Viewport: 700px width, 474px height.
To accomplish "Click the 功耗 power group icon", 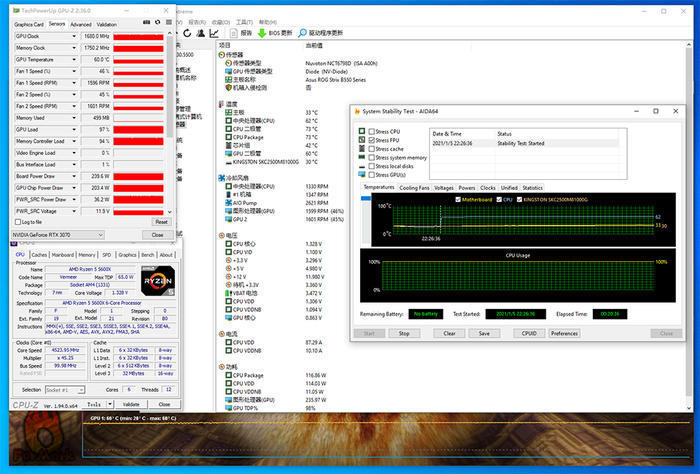I will tap(221, 367).
